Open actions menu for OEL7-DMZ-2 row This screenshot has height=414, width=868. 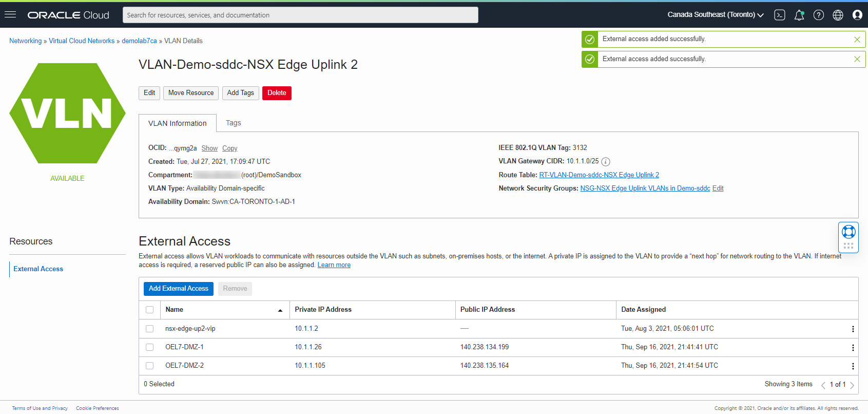(x=853, y=366)
